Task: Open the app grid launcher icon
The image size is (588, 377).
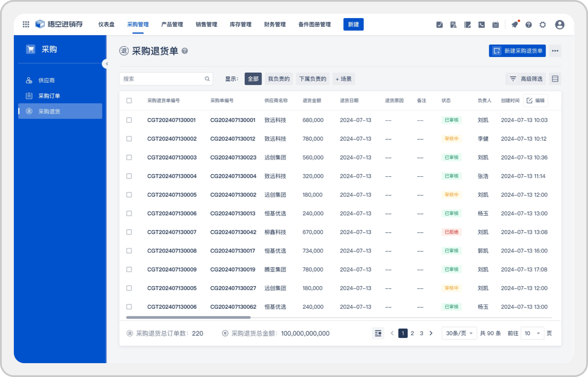Action: [26, 25]
